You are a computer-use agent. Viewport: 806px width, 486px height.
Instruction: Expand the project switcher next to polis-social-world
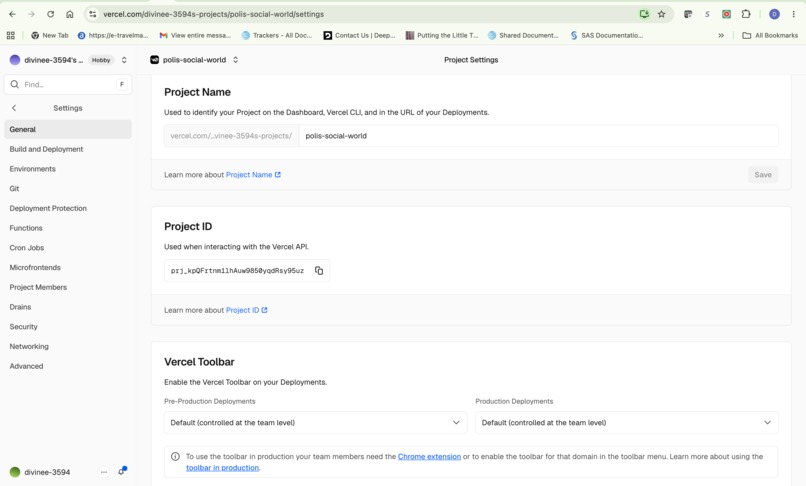coord(235,60)
